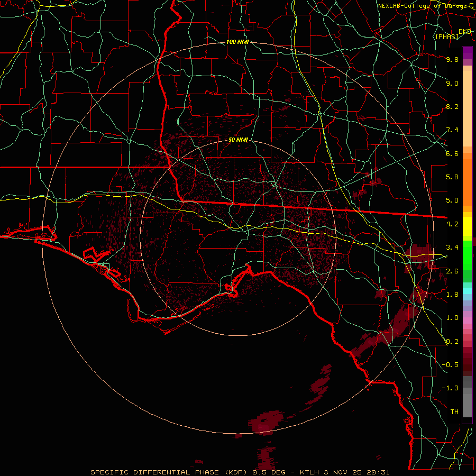Click the 3.4 color scale value

point(452,248)
